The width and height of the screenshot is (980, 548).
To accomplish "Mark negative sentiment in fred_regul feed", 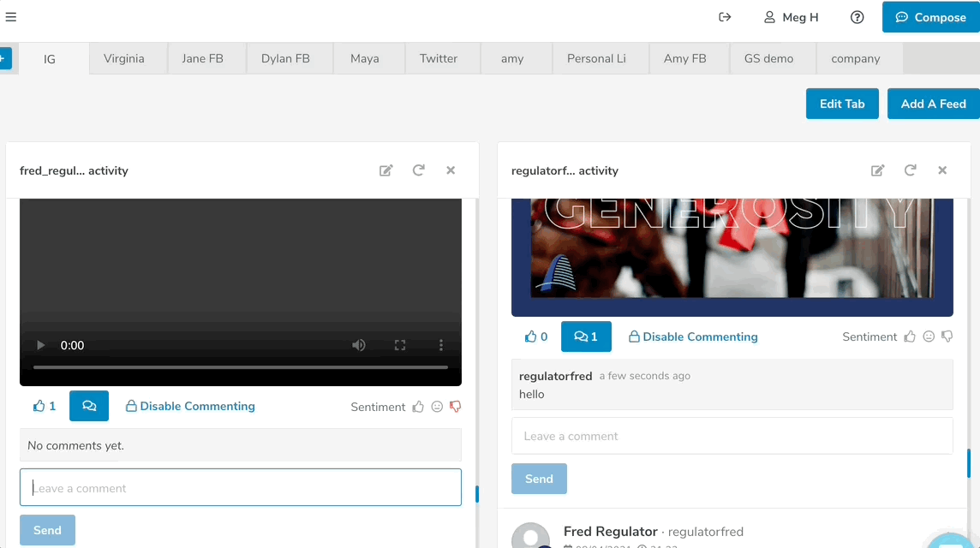I will click(456, 407).
